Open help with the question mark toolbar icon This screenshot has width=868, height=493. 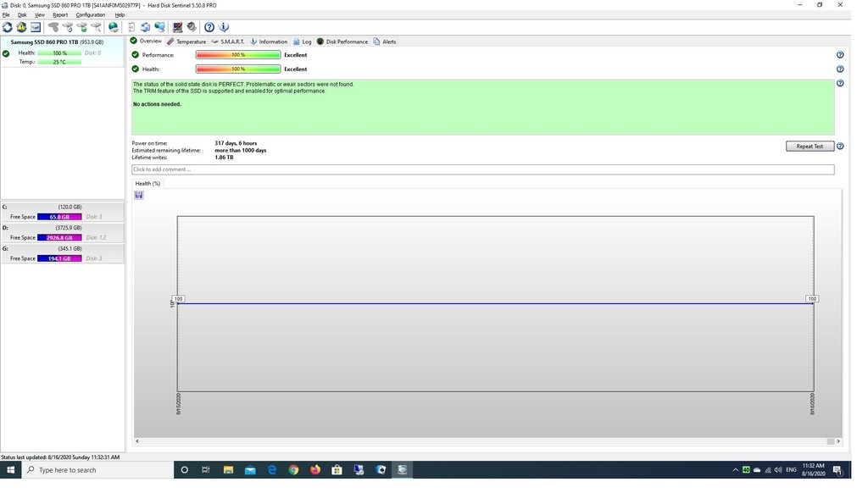[209, 27]
